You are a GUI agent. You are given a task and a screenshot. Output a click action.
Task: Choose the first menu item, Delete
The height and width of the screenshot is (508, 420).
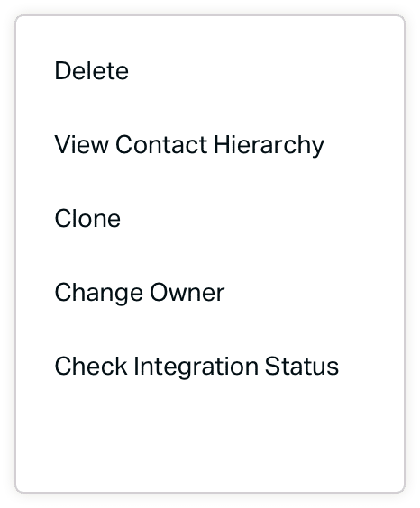tap(210, 70)
